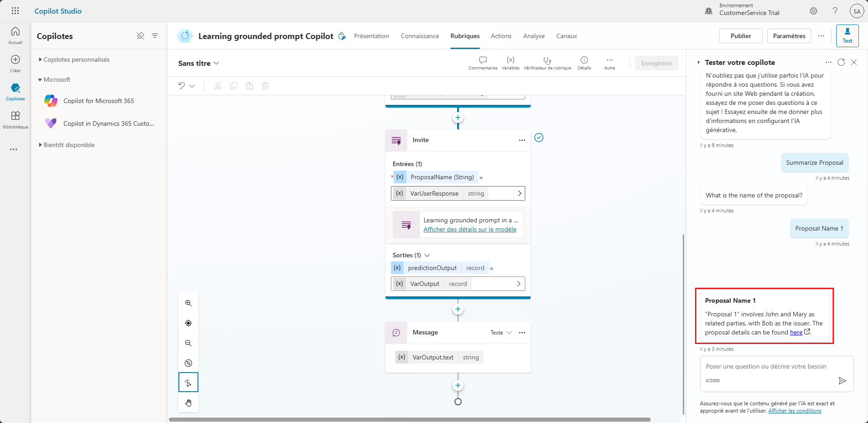868x423 pixels.
Task: Toggle the Test panel with the Test button
Action: click(847, 36)
